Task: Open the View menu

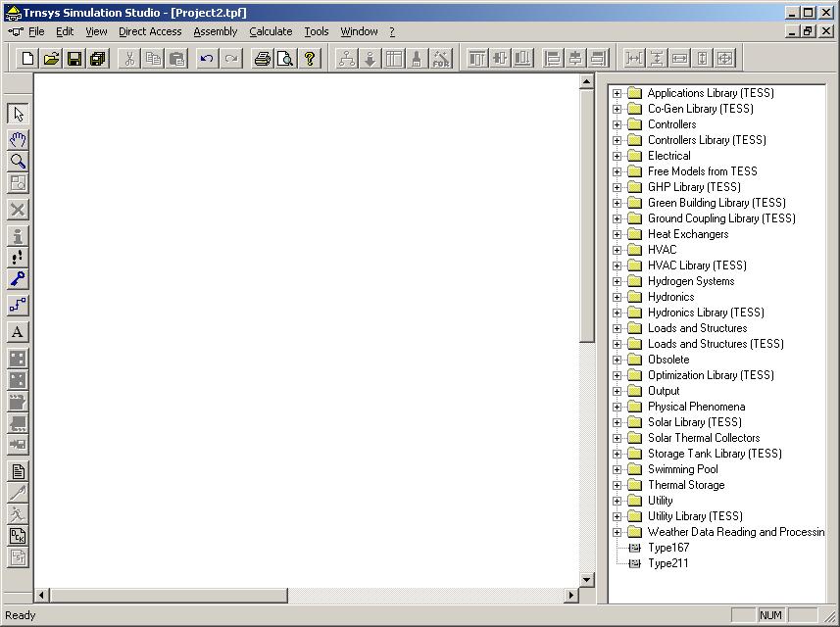Action: click(96, 31)
